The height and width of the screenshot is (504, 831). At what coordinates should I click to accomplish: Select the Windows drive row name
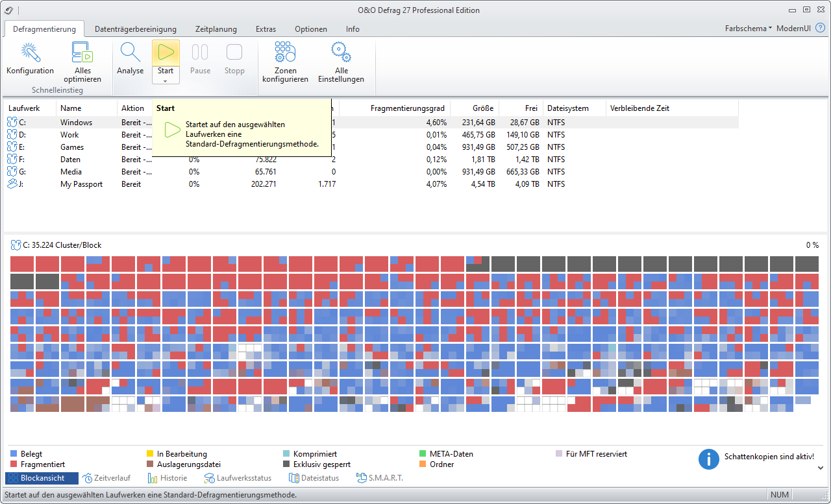click(76, 123)
